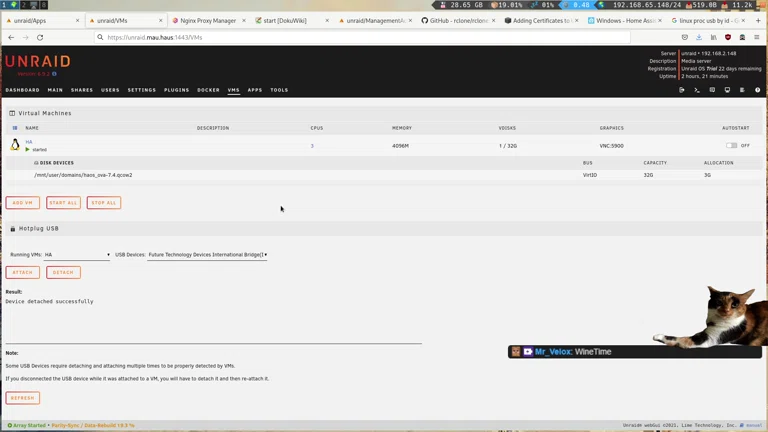Image resolution: width=768 pixels, height=432 pixels.
Task: Click the Add VM button
Action: (x=23, y=203)
